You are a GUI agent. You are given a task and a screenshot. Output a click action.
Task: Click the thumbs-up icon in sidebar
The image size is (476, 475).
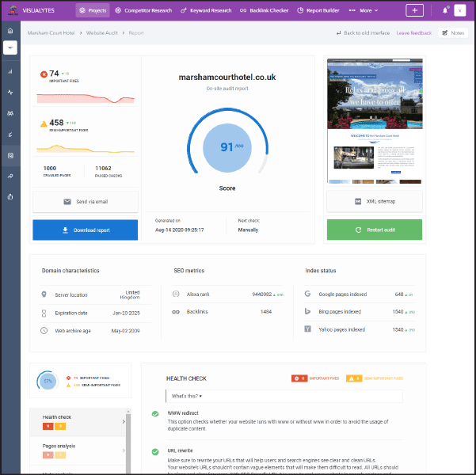tap(10, 196)
